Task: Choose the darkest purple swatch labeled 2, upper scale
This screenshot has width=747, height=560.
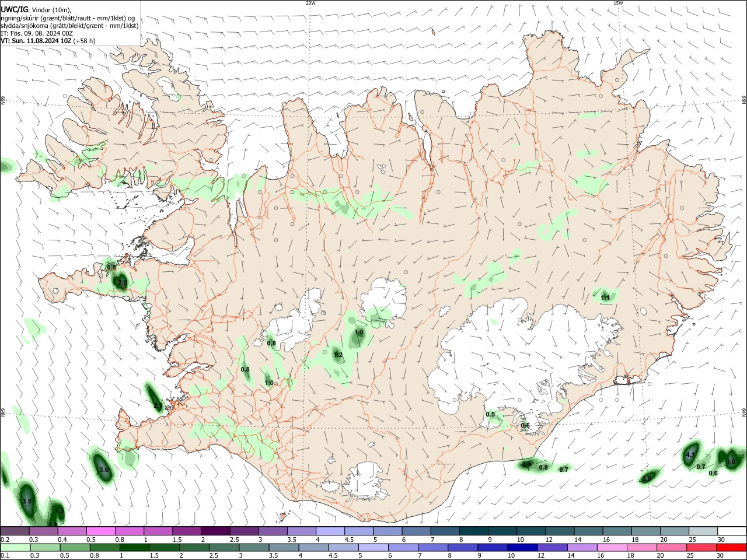Action: (215, 531)
